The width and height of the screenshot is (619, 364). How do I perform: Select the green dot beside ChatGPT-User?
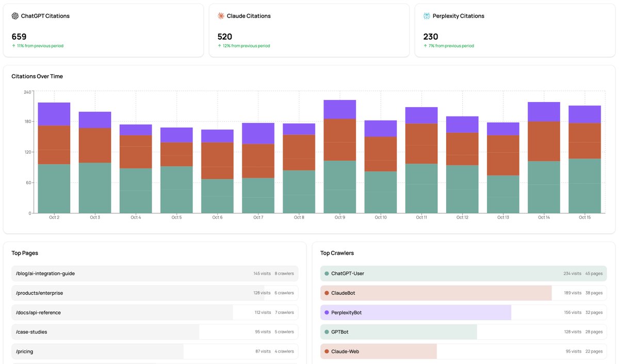[x=325, y=274]
